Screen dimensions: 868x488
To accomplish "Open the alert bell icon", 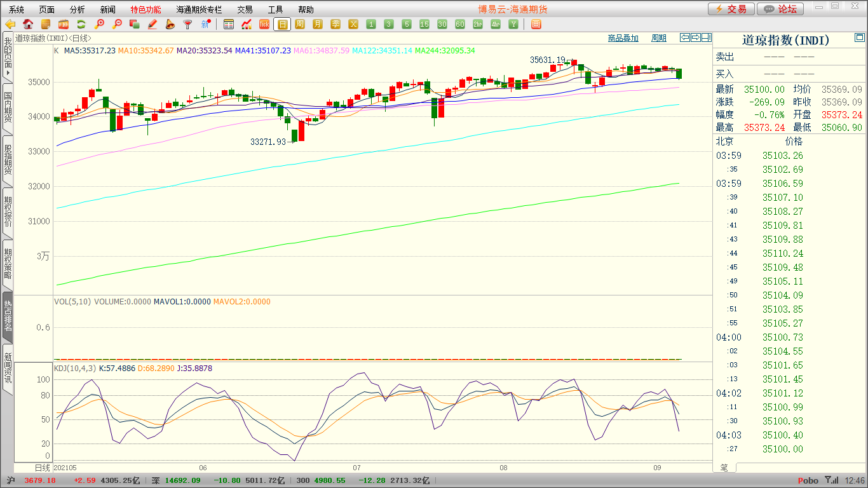I will click(170, 24).
